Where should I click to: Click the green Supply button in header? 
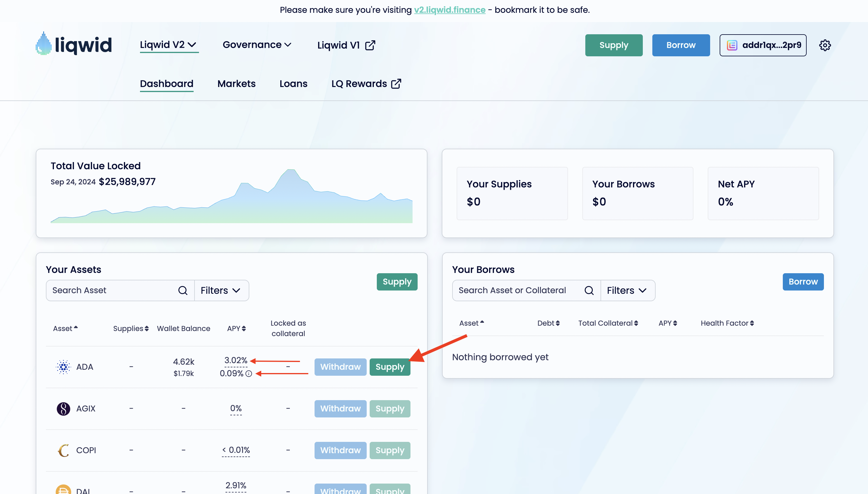click(x=614, y=45)
